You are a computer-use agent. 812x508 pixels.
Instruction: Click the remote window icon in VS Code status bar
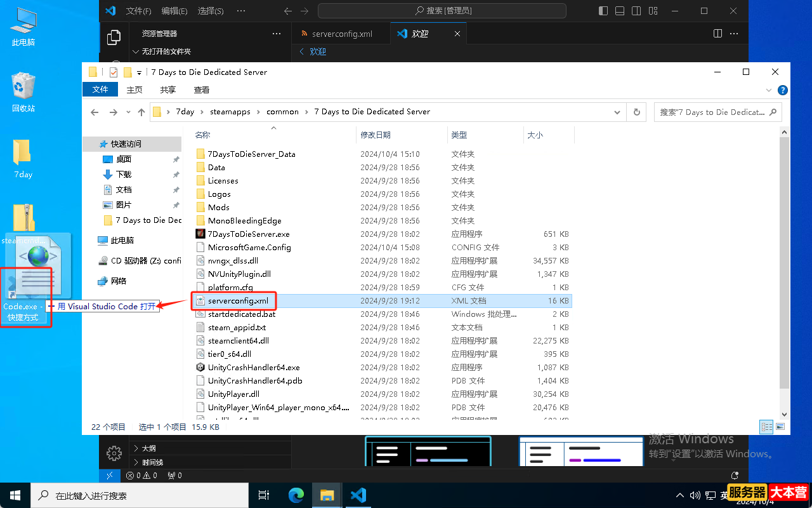(110, 475)
